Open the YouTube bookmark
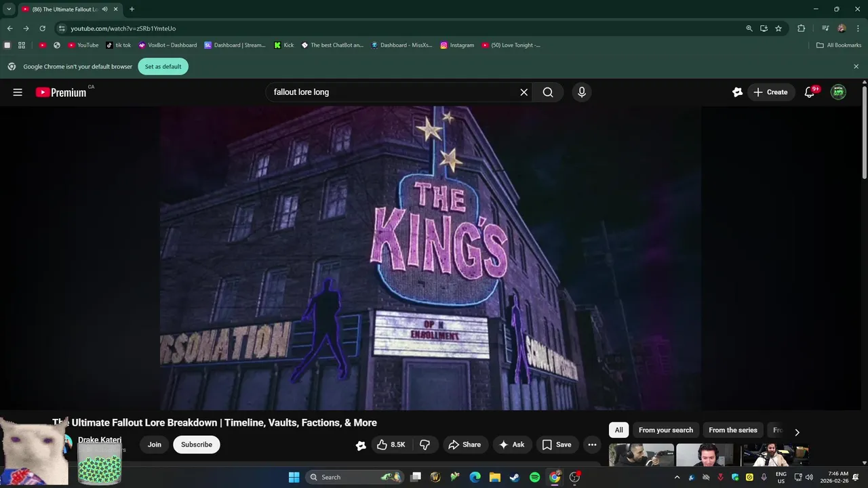Viewport: 868px width, 488px height. [83, 45]
